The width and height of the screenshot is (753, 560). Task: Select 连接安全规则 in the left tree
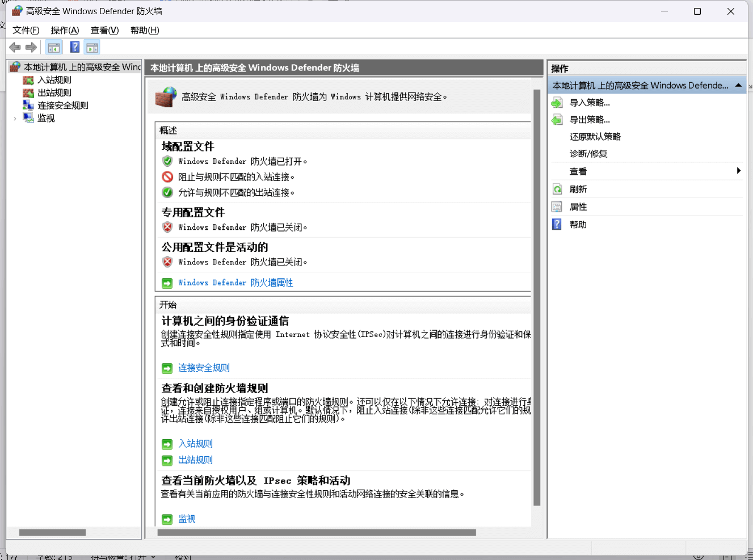pyautogui.click(x=63, y=106)
